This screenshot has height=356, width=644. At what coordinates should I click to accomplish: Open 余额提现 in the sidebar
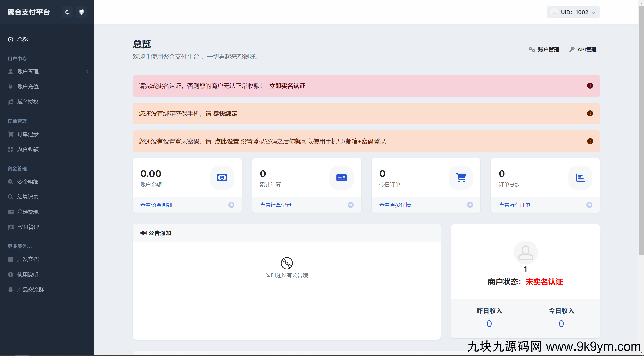(28, 212)
